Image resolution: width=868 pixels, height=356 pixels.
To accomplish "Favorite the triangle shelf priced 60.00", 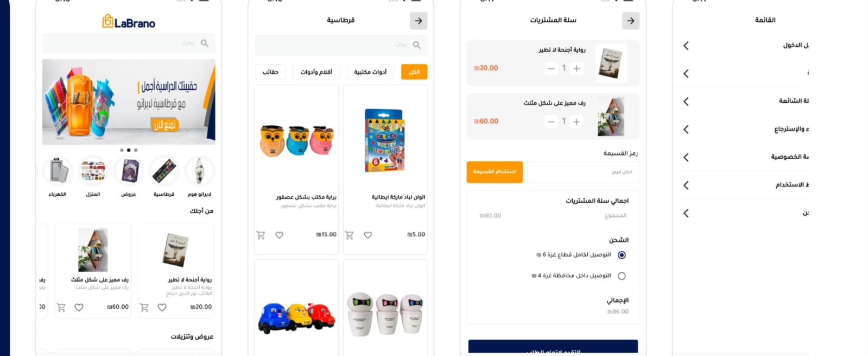I will tap(79, 307).
